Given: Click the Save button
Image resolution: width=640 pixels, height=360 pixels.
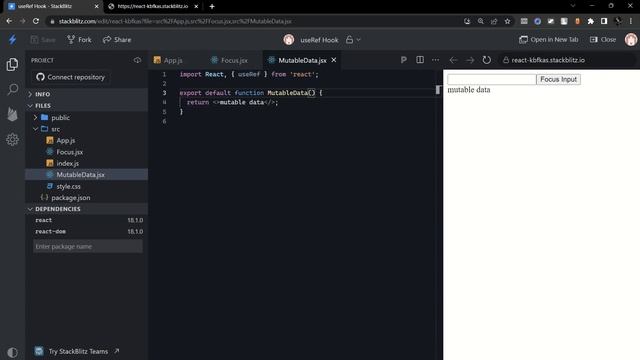Looking at the screenshot, I should [x=43, y=40].
